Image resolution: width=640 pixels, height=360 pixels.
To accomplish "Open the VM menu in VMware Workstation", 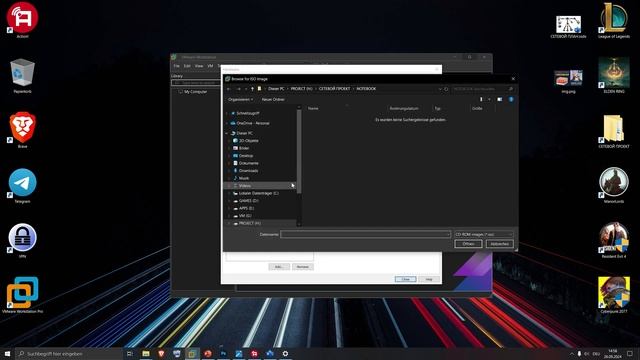I will pos(210,66).
